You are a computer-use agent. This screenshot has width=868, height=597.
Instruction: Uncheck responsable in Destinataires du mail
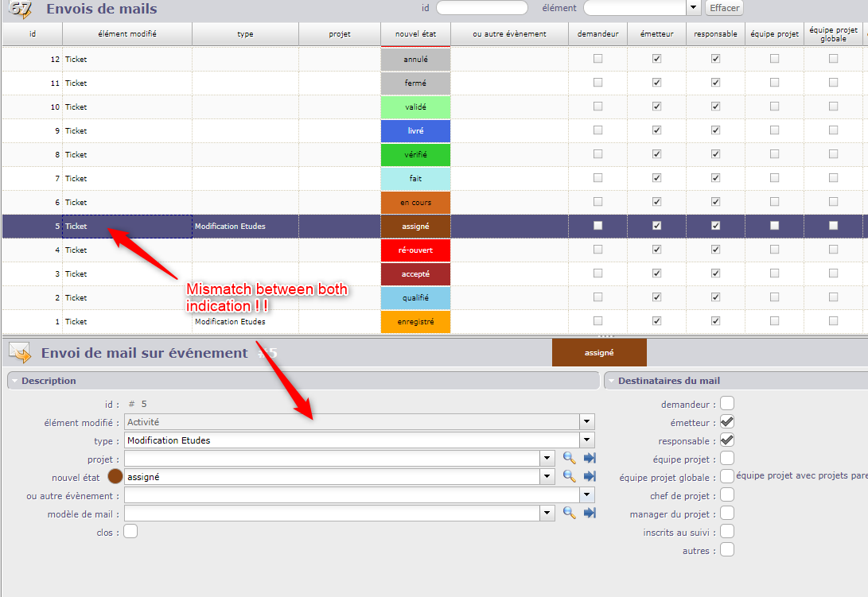click(727, 440)
